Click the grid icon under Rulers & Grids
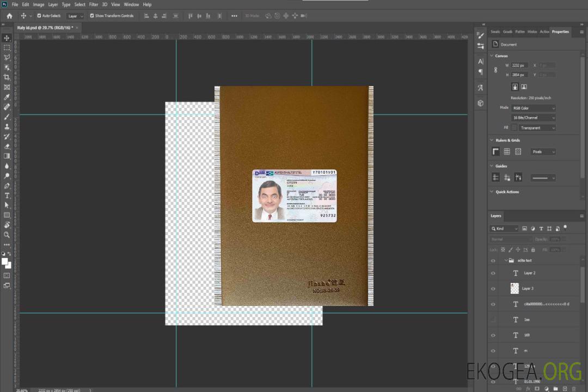The width and height of the screenshot is (588, 392). click(507, 151)
